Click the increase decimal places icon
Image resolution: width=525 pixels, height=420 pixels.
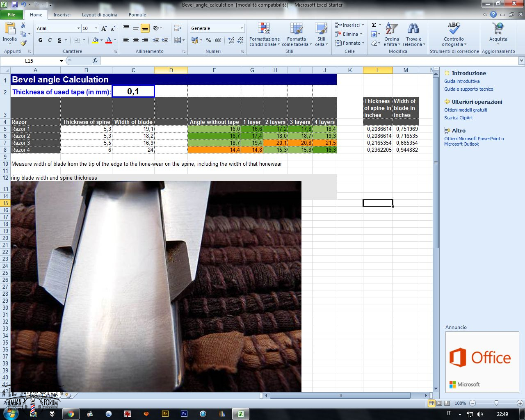tap(231, 40)
